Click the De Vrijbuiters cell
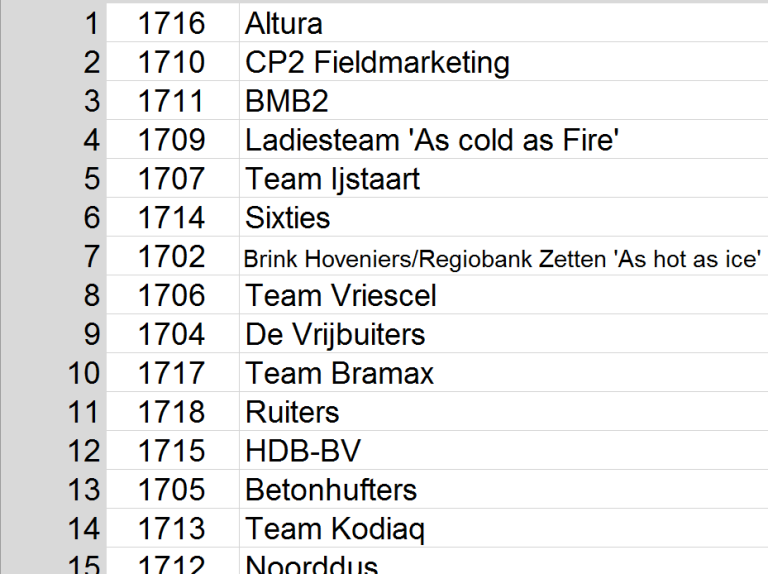This screenshot has width=768, height=574. pos(335,335)
